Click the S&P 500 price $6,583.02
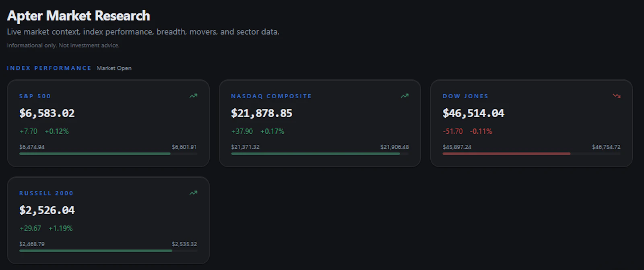 pos(47,113)
